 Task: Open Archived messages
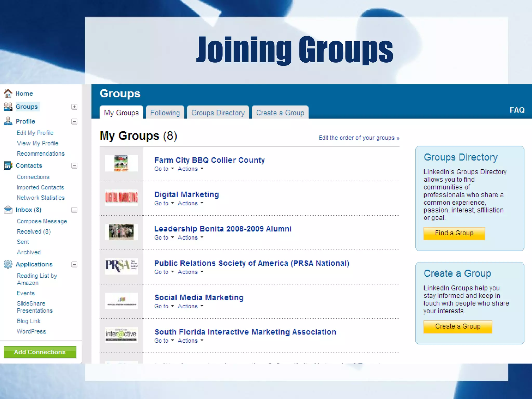point(29,252)
